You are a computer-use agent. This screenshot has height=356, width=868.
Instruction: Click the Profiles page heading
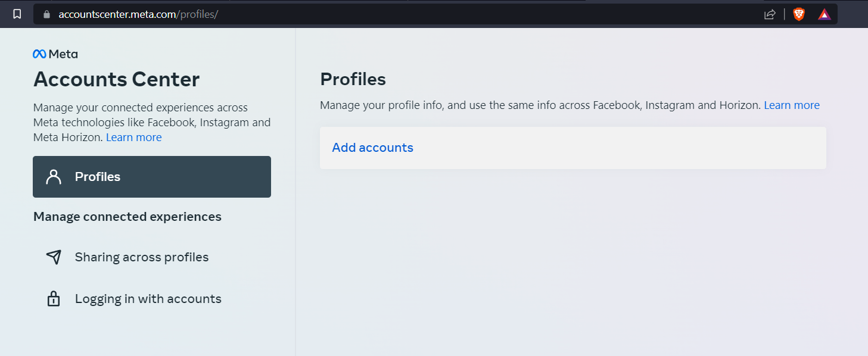pyautogui.click(x=353, y=79)
